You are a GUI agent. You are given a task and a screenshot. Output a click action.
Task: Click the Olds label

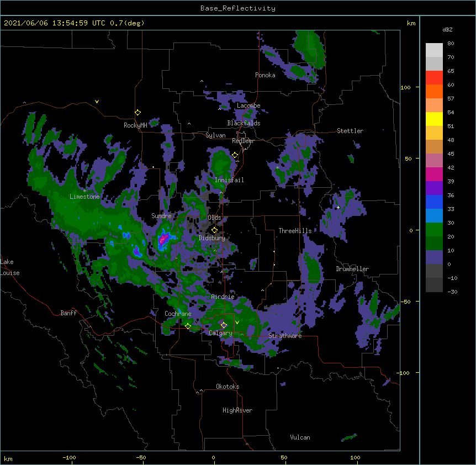[x=214, y=218]
